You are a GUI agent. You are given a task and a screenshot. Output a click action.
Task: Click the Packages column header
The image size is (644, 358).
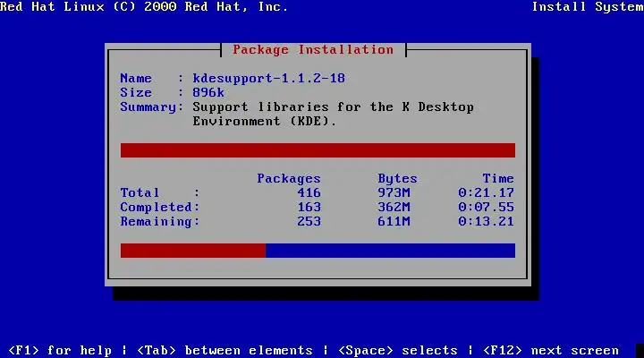[x=289, y=179]
